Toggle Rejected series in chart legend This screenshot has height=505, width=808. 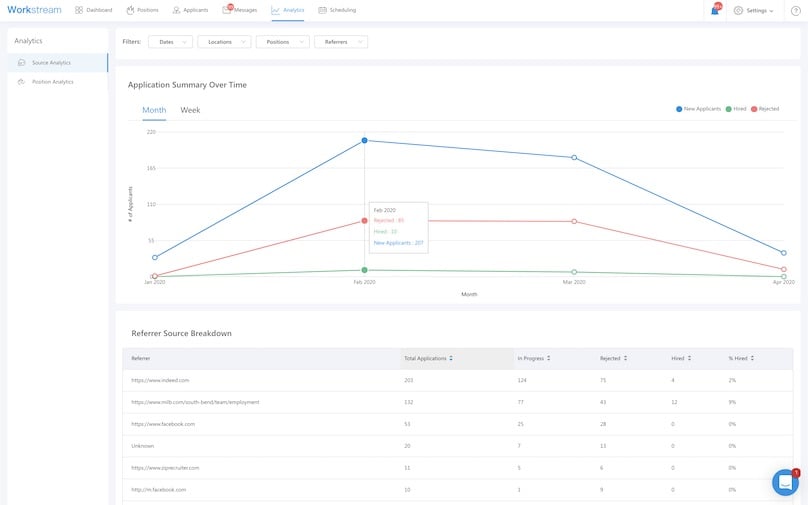[766, 108]
